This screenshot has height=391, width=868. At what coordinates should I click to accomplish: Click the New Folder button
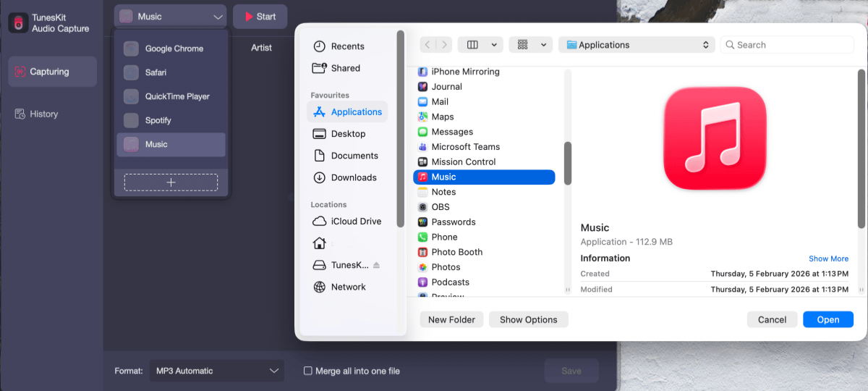coord(451,319)
